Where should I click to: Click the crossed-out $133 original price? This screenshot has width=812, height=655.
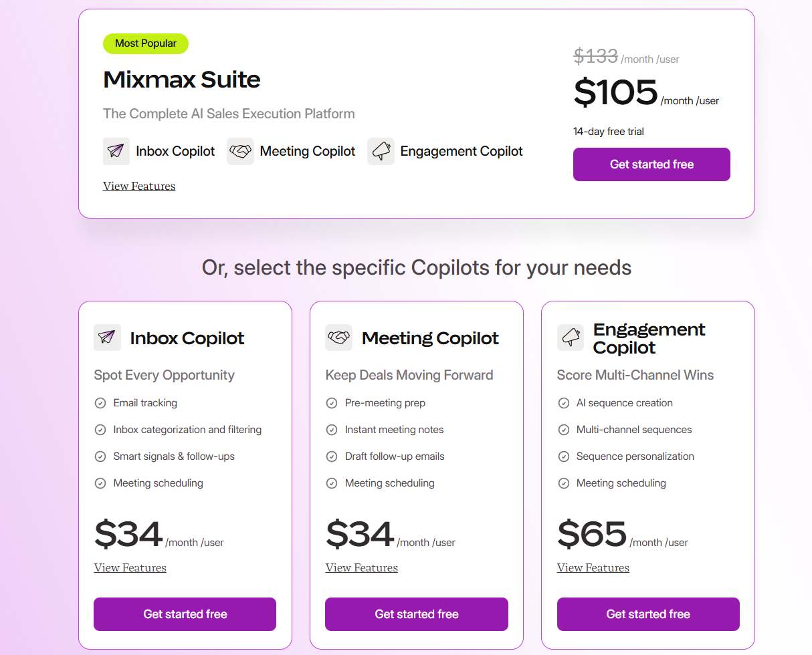pos(595,56)
